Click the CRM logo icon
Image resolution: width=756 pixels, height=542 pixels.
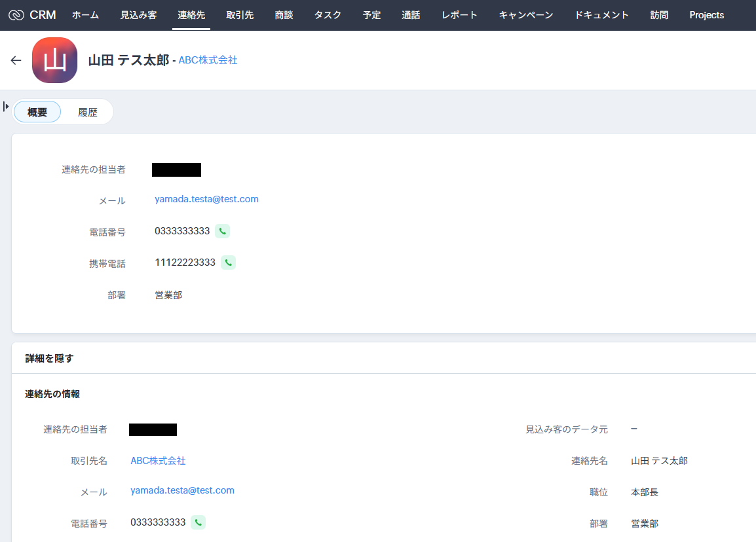(16, 15)
